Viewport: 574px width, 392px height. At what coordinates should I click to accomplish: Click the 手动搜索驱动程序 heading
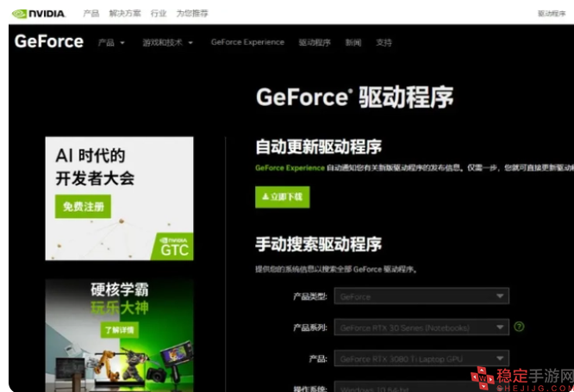point(319,244)
